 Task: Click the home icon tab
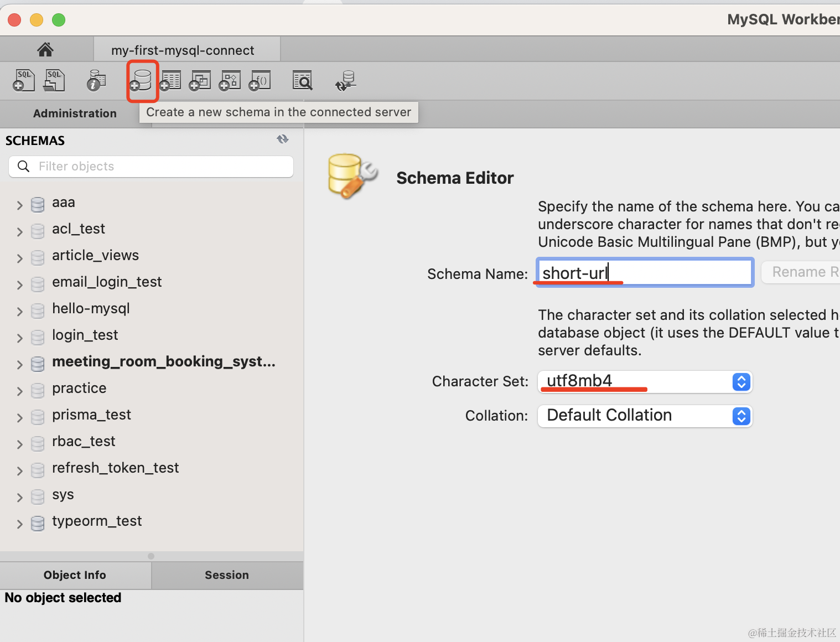tap(45, 50)
